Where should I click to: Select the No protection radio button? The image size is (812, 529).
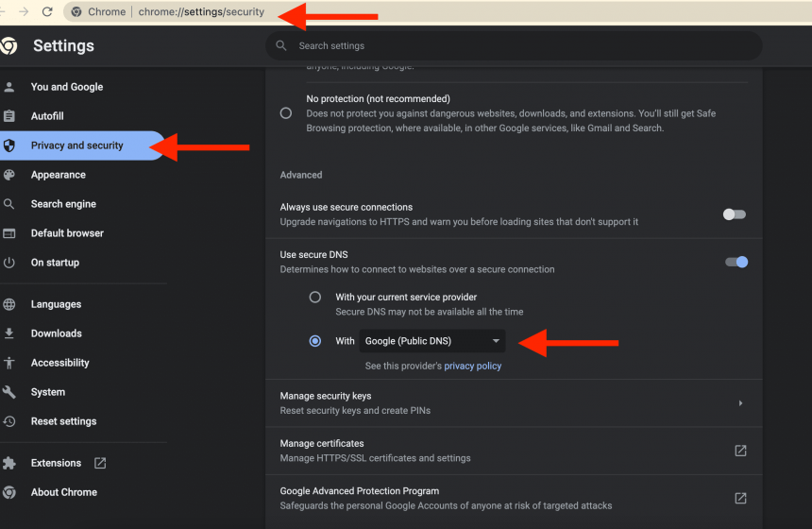pyautogui.click(x=286, y=113)
